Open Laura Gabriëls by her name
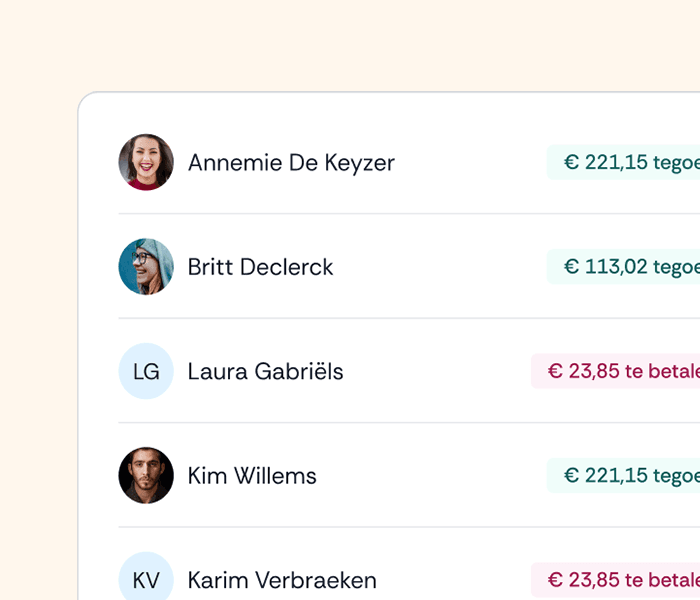Viewport: 700px width, 600px height. 265,371
